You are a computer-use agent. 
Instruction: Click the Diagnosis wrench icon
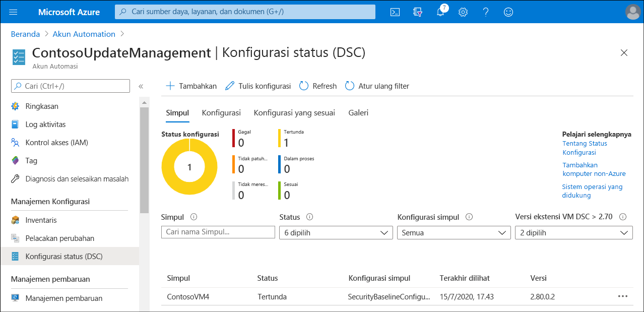pos(16,179)
